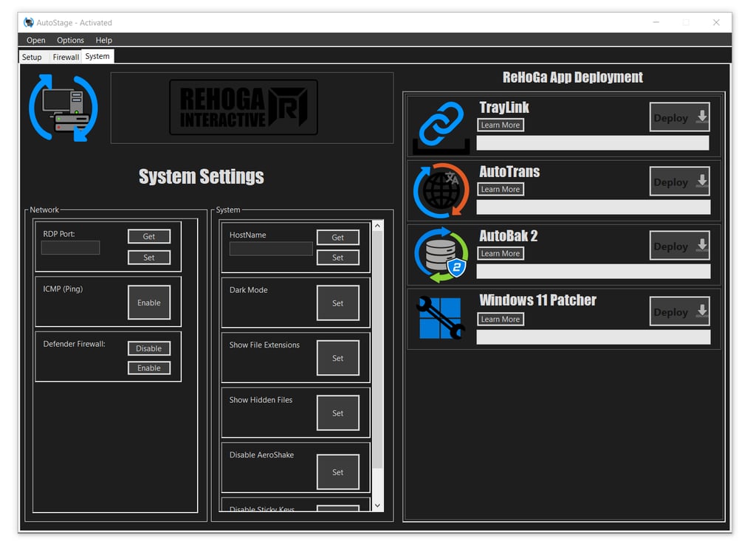Open the Open menu
The width and height of the screenshot is (756, 549).
[35, 40]
